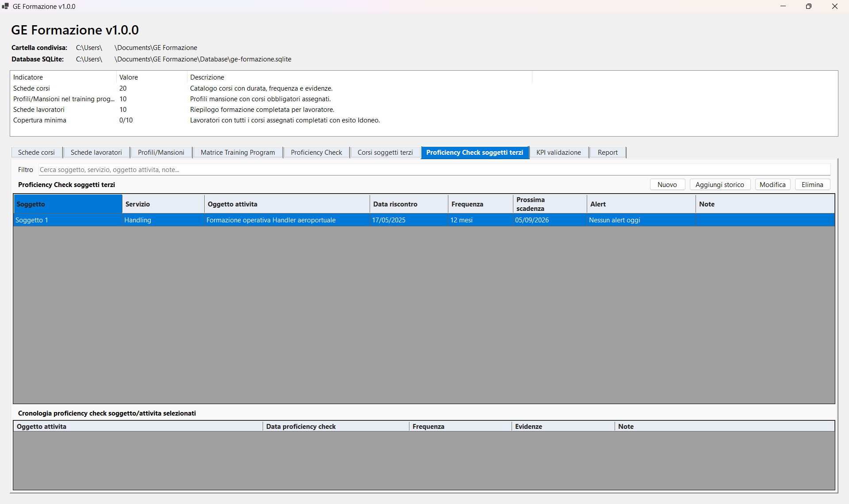Select the Proficiency Check soggetti terzi tab
This screenshot has width=849, height=504.
475,153
